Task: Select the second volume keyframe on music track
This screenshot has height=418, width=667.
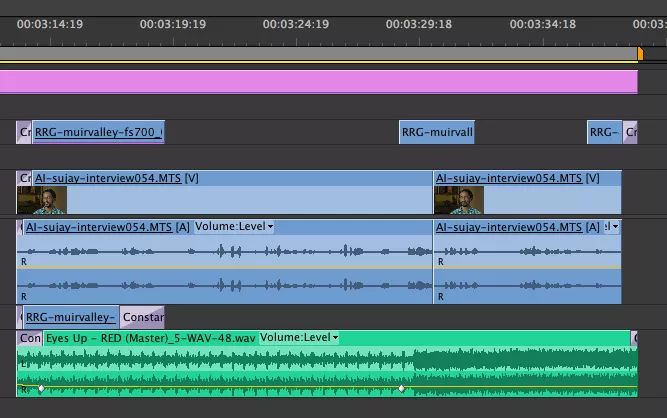Action: (x=401, y=388)
